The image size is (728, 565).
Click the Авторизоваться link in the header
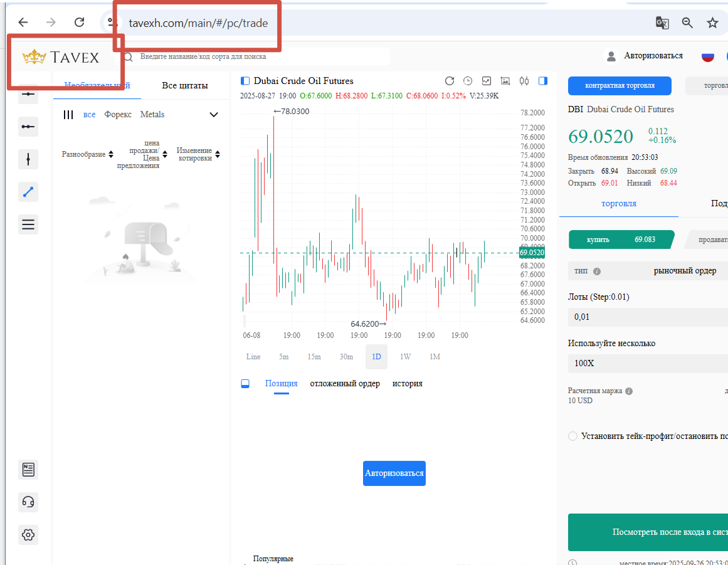click(653, 56)
